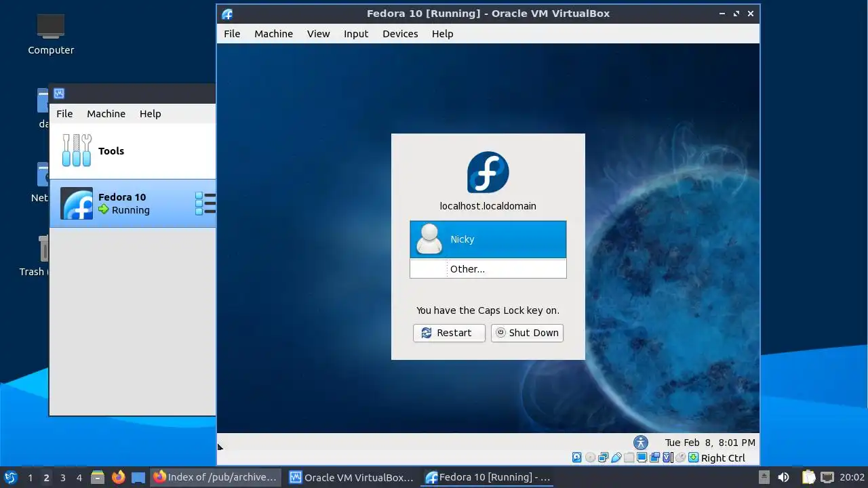Switch to Fedora 10 [Running] taskbar entry
Screen dimensions: 868x488
pos(488,477)
